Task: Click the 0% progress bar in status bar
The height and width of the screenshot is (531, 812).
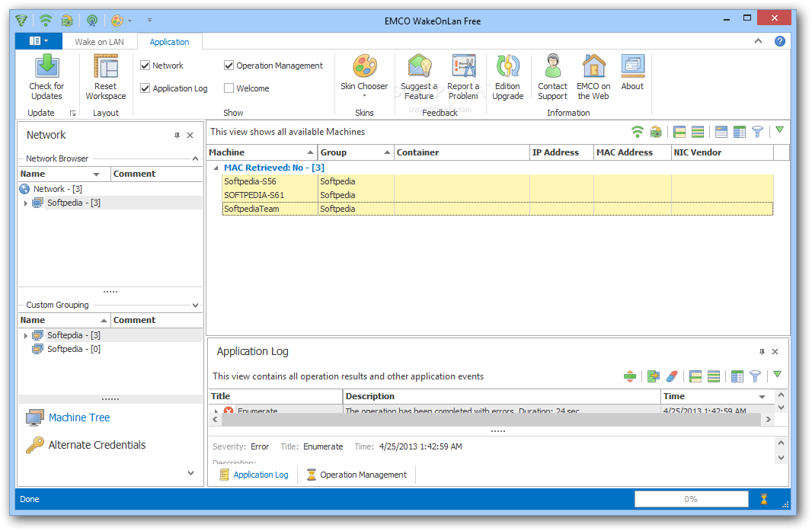Action: click(x=692, y=499)
